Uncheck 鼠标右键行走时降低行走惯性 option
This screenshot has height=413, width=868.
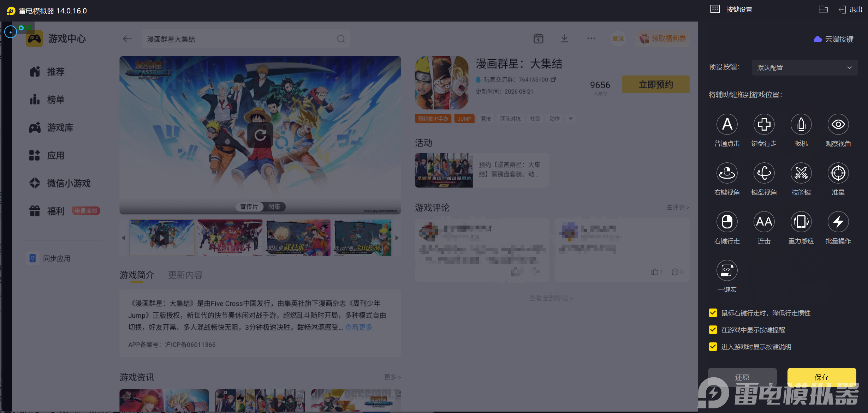point(713,313)
